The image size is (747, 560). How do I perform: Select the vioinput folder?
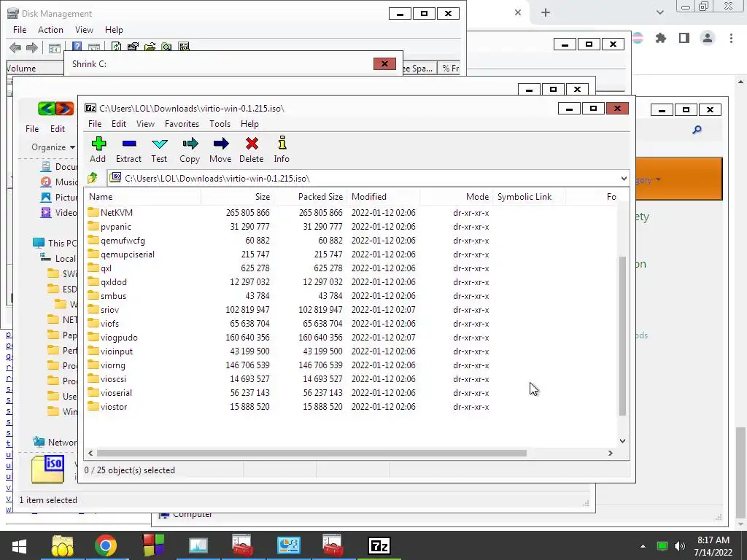click(x=110, y=351)
